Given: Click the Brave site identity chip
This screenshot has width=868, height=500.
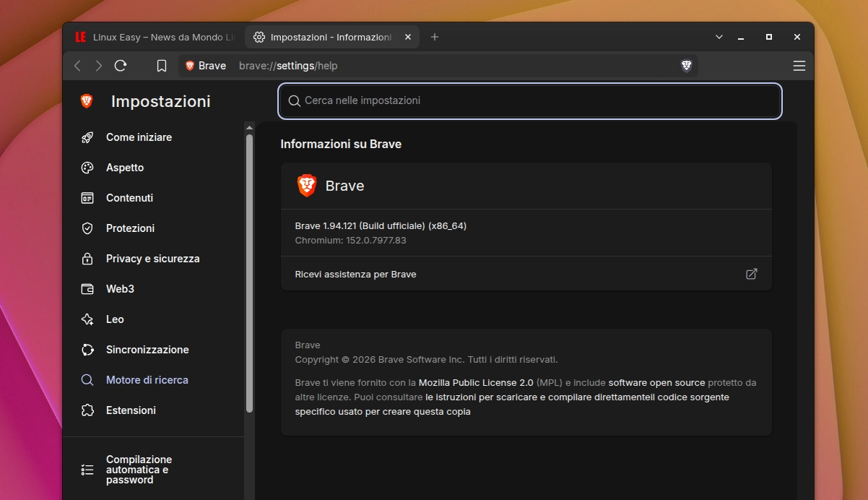Looking at the screenshot, I should (x=206, y=66).
